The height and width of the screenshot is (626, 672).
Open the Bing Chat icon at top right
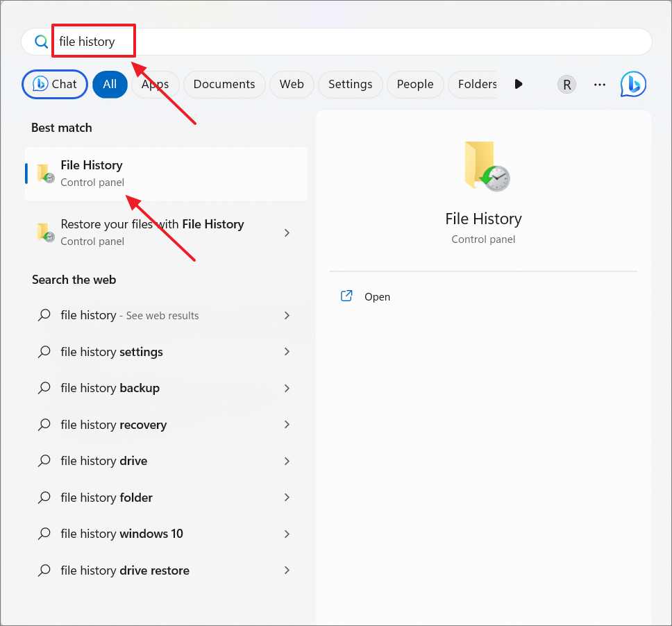[x=633, y=84]
